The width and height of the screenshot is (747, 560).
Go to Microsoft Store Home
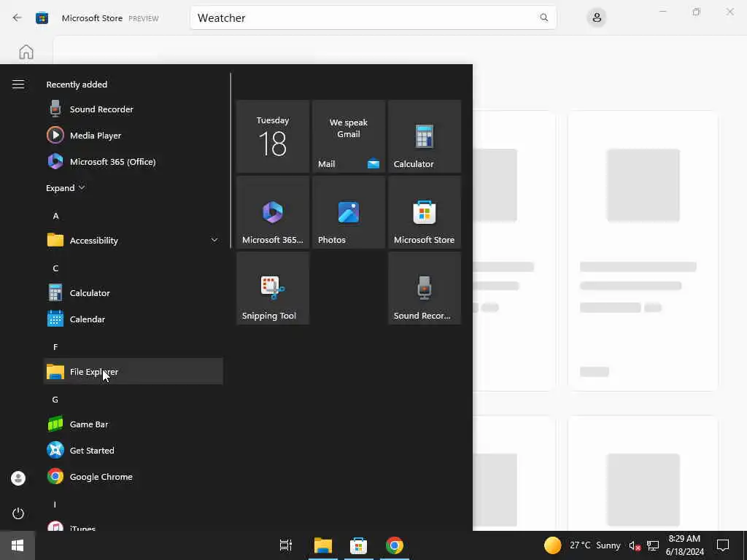pos(26,52)
